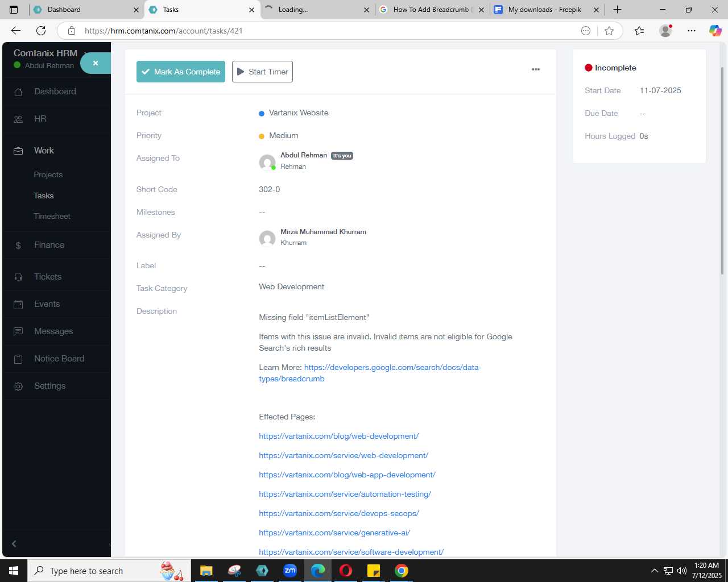728x582 pixels.
Task: Open File Explorer from taskbar
Action: point(206,571)
